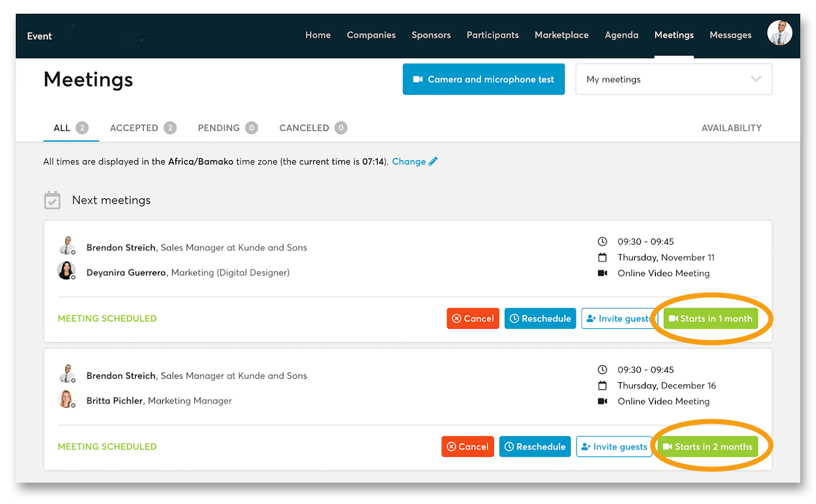
Task: Click Britta Pichler's avatar photo
Action: (x=67, y=399)
